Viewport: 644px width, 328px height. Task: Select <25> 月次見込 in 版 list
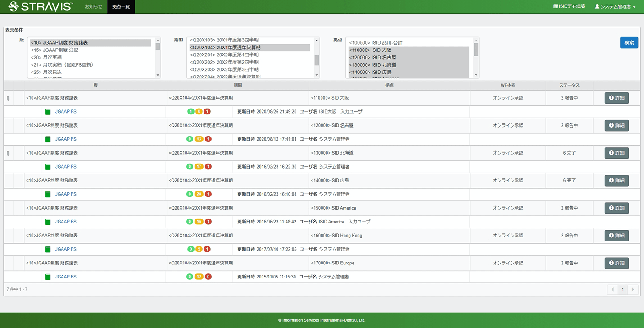[91, 72]
